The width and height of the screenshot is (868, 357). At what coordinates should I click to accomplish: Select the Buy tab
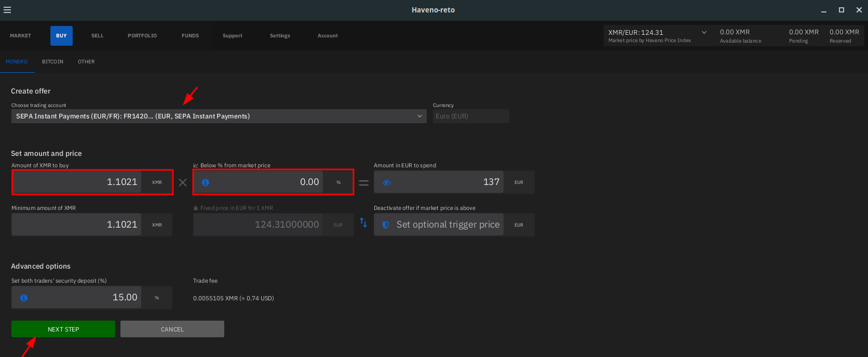[x=61, y=36]
